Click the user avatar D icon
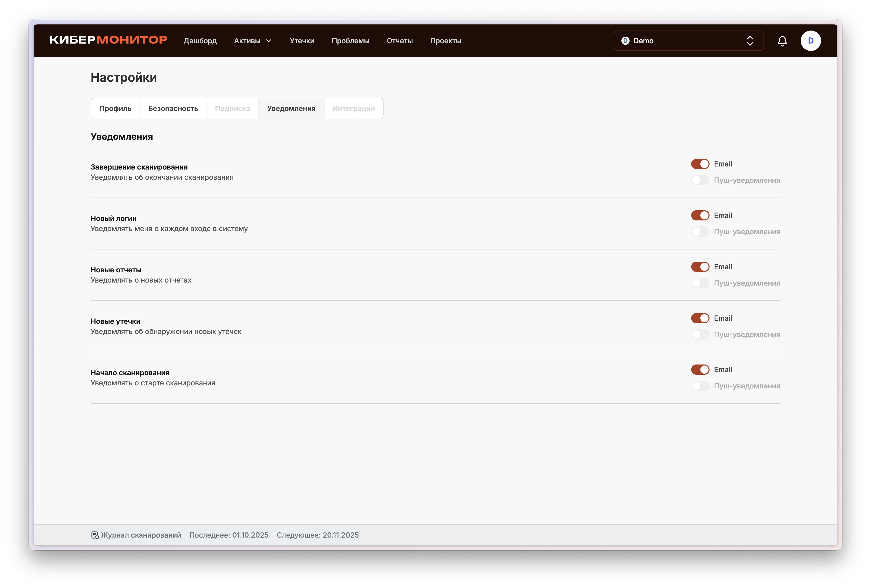 click(810, 41)
